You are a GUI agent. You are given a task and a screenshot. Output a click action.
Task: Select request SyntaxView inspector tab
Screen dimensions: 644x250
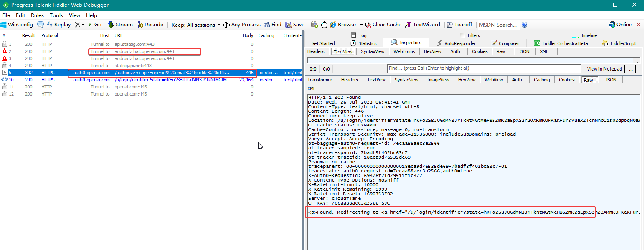pyautogui.click(x=373, y=51)
